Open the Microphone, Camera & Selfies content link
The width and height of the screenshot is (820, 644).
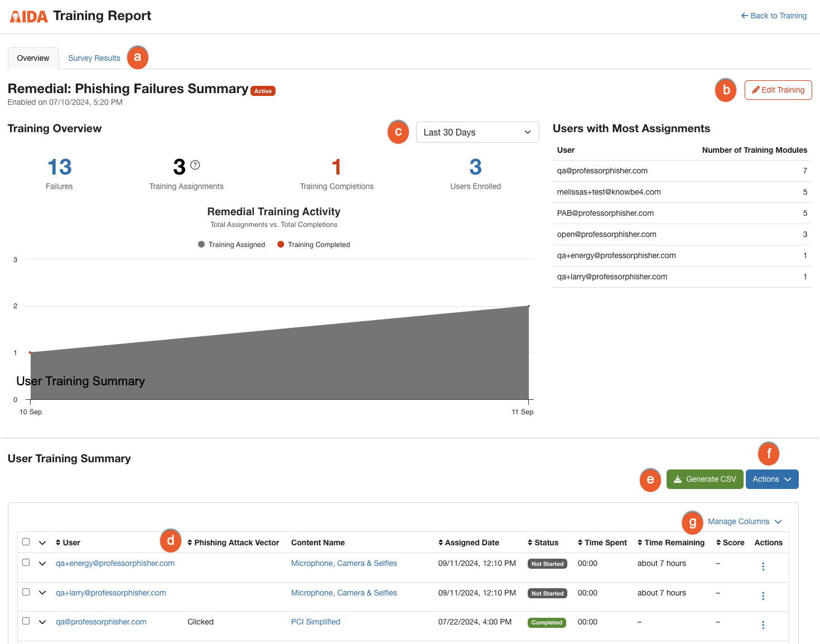(344, 563)
